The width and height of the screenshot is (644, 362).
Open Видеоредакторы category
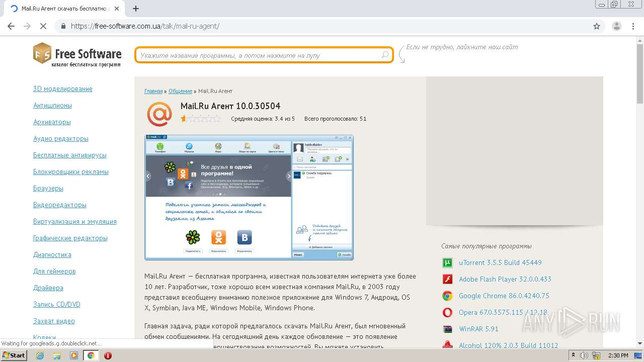(x=60, y=205)
